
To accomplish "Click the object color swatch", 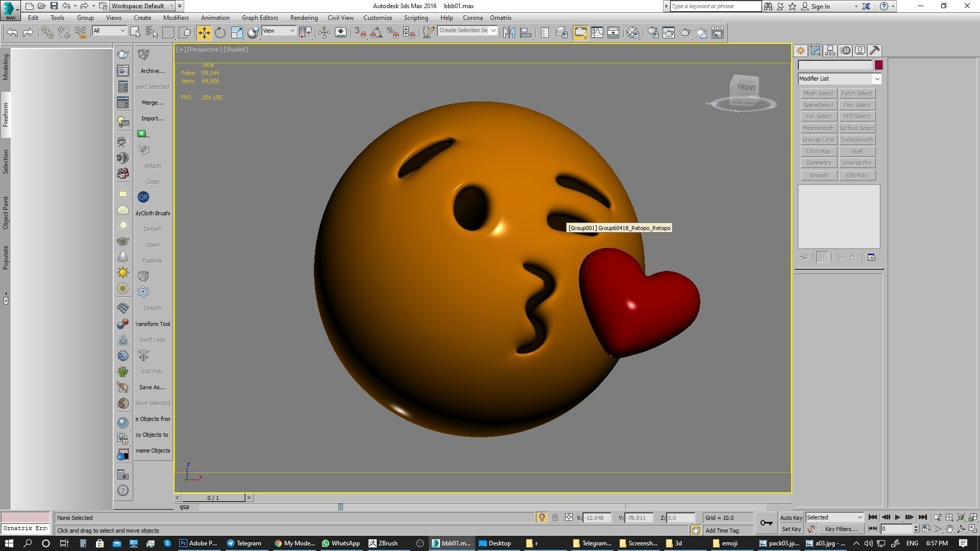I will pos(878,65).
